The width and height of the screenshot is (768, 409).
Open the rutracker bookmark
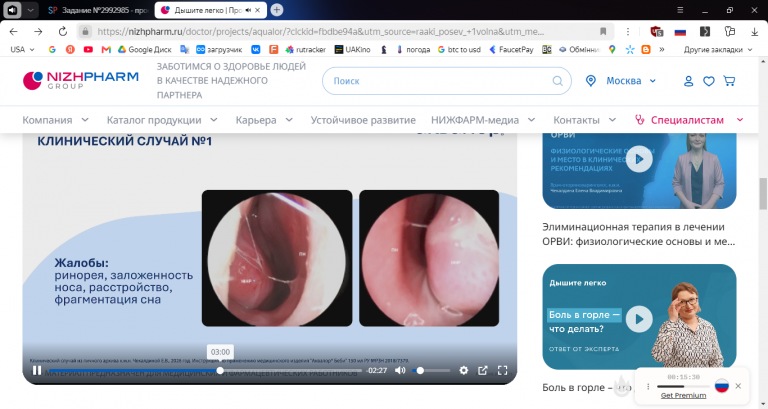[x=306, y=49]
